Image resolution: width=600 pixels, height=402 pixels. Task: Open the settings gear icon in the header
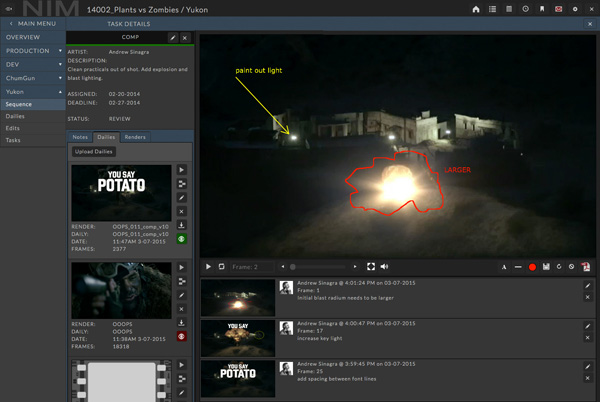575,9
